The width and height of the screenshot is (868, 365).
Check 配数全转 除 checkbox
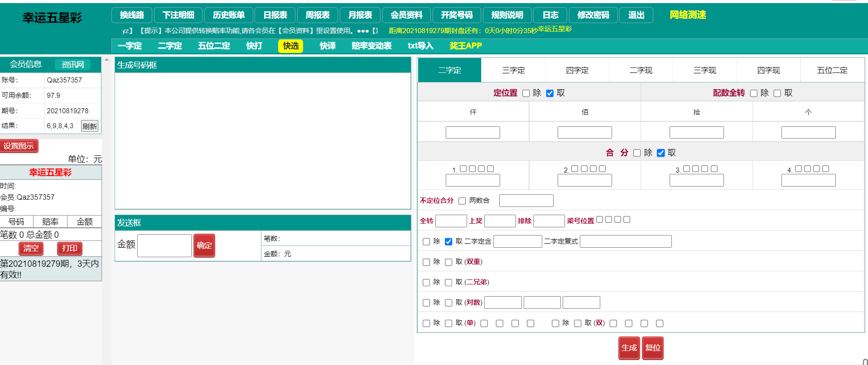[x=754, y=93]
